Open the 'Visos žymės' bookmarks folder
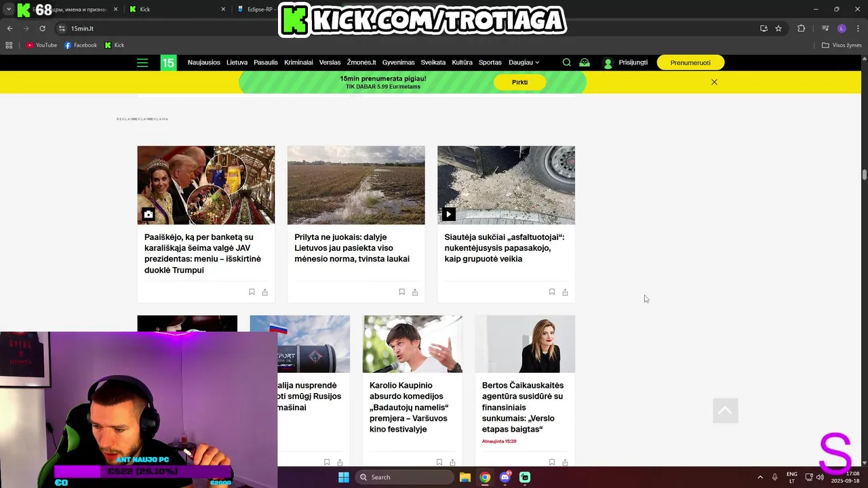Viewport: 868px width, 488px height. 842,45
